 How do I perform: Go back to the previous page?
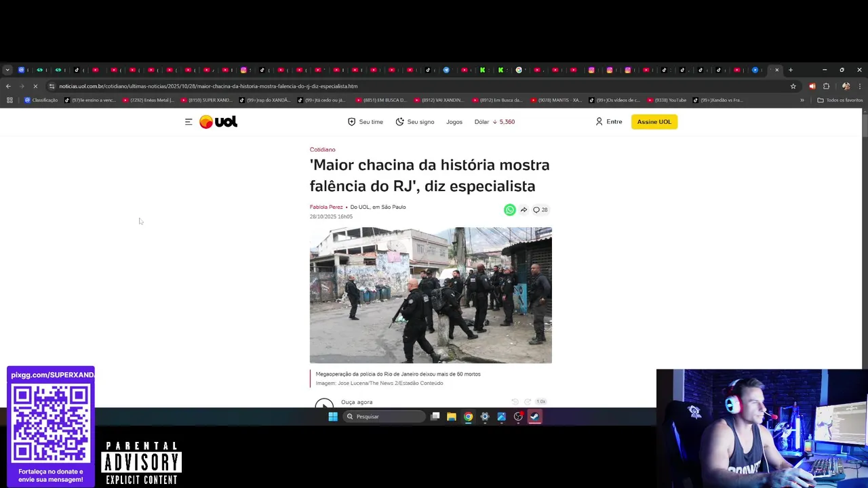point(8,86)
